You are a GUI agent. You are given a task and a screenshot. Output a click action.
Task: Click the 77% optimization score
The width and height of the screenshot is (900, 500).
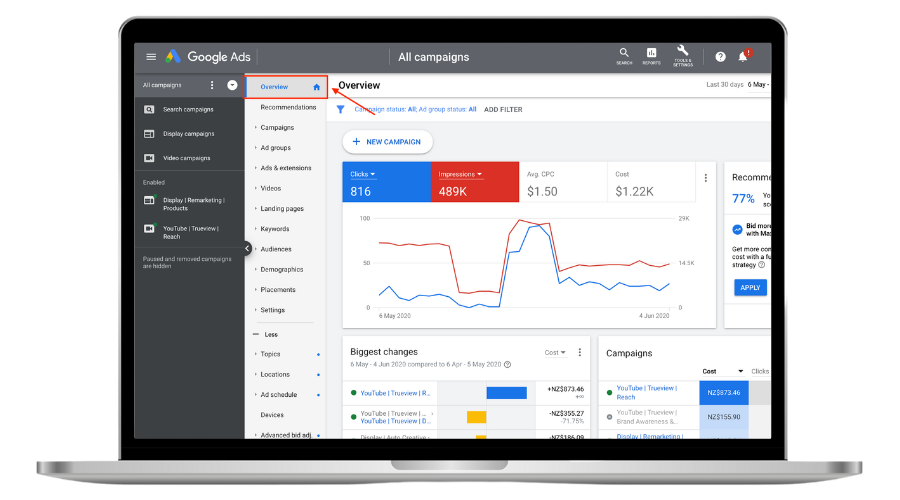pos(743,199)
